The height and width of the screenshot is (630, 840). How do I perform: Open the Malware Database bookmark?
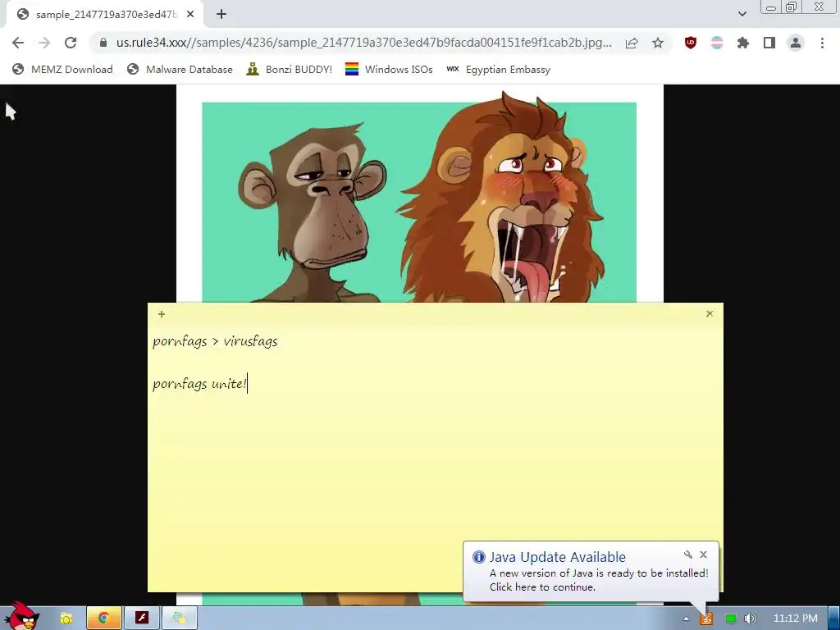[x=180, y=69]
